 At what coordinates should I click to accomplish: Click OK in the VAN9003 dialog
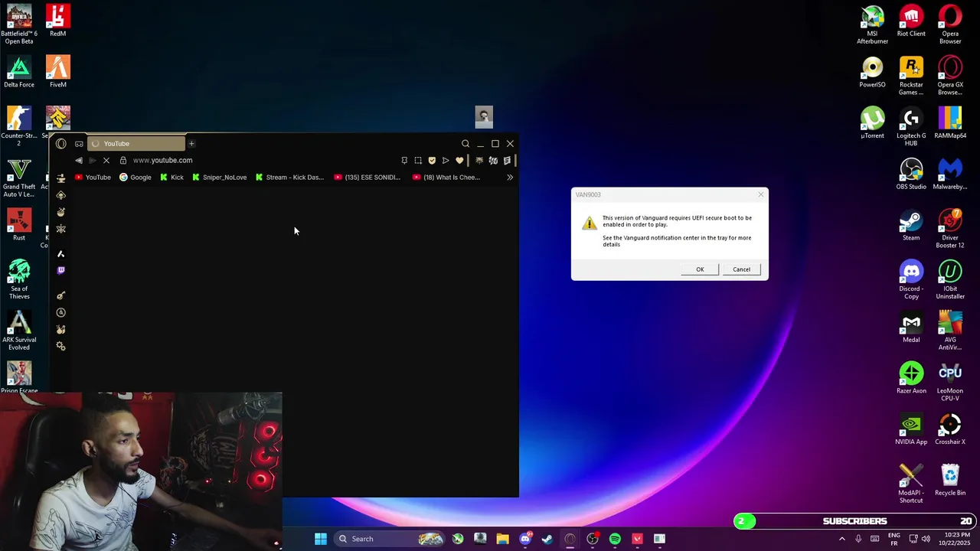[x=700, y=269]
